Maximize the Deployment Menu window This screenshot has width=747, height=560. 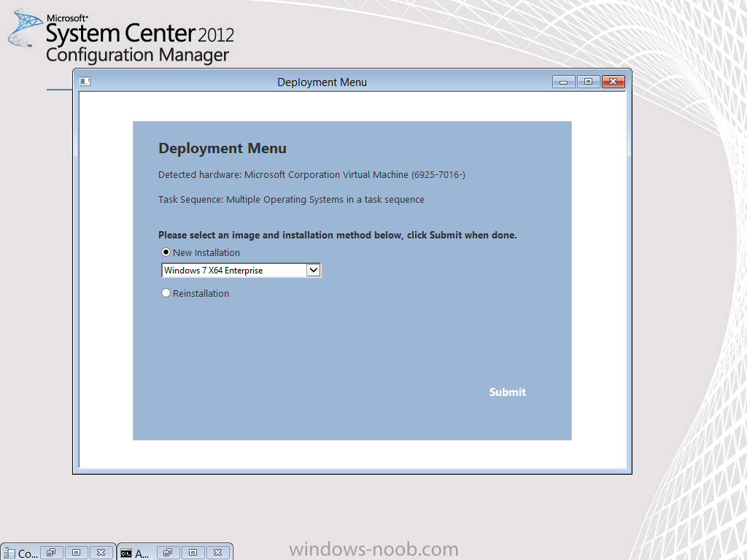tap(589, 82)
